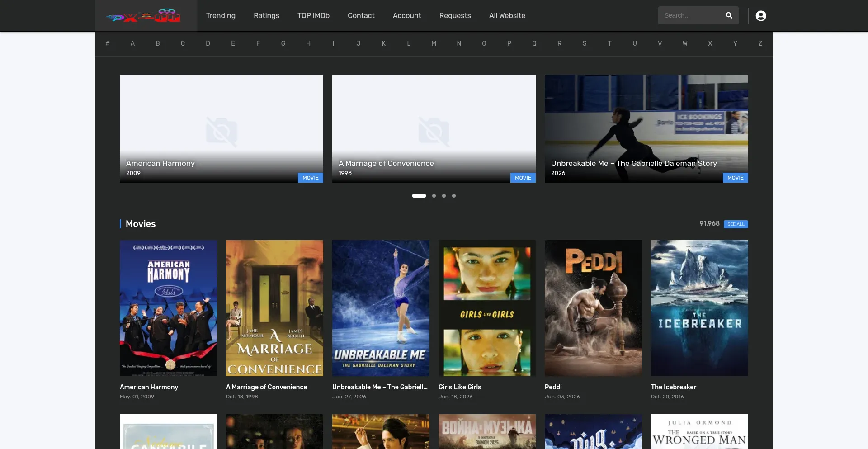Filter titles starting with letter R
The width and height of the screenshot is (868, 449).
(559, 43)
